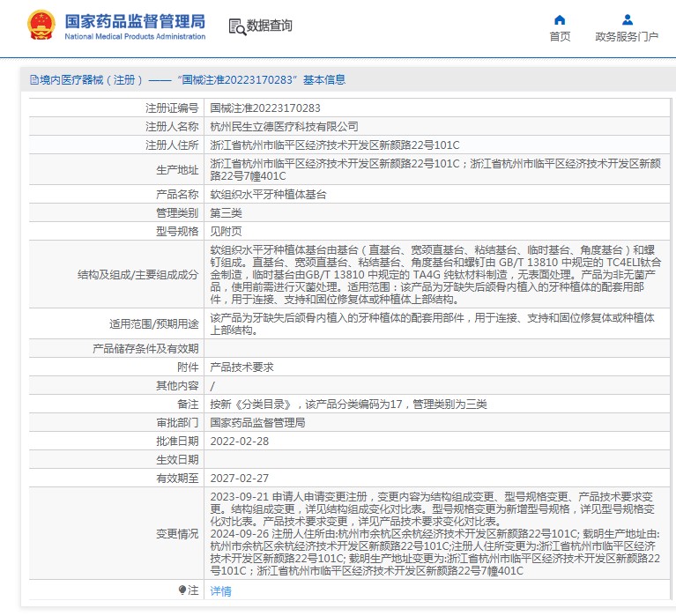The height and width of the screenshot is (616, 676).
Task: Click the document icon before 境内医疗器械
Action: point(34,79)
